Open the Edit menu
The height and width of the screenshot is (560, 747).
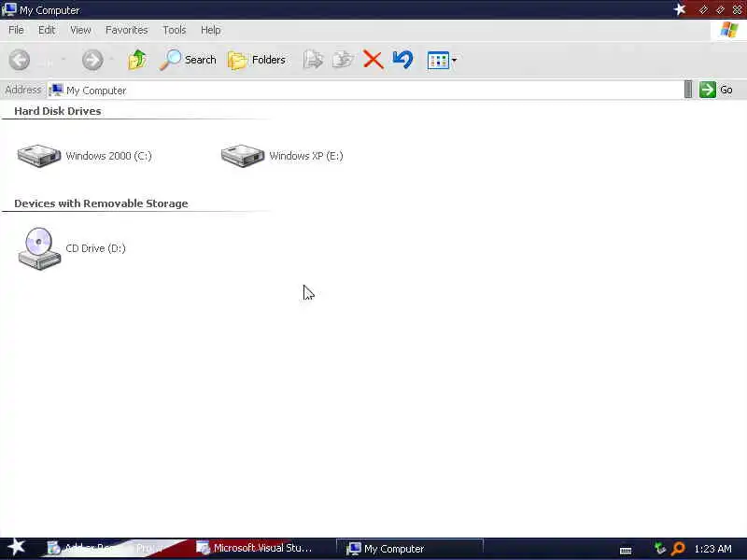pos(47,30)
